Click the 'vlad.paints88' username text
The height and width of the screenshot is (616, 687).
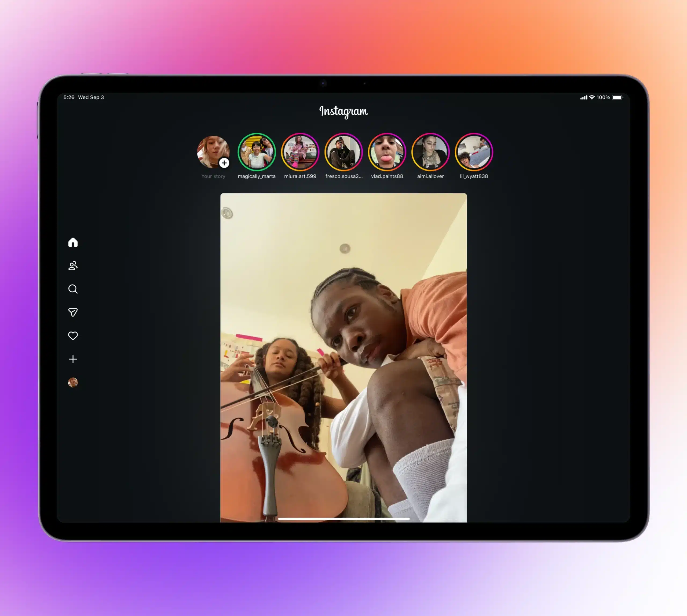point(387,176)
